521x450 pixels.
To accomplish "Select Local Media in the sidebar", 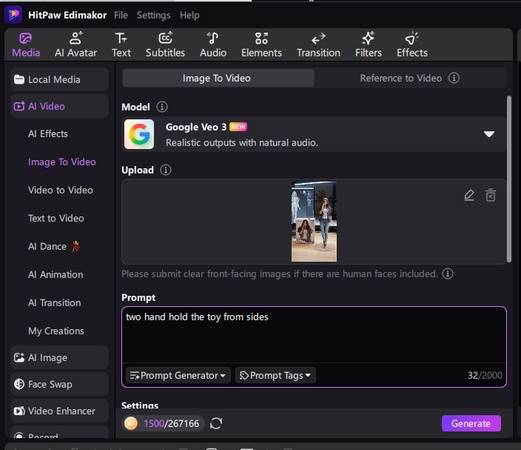I will (x=59, y=80).
